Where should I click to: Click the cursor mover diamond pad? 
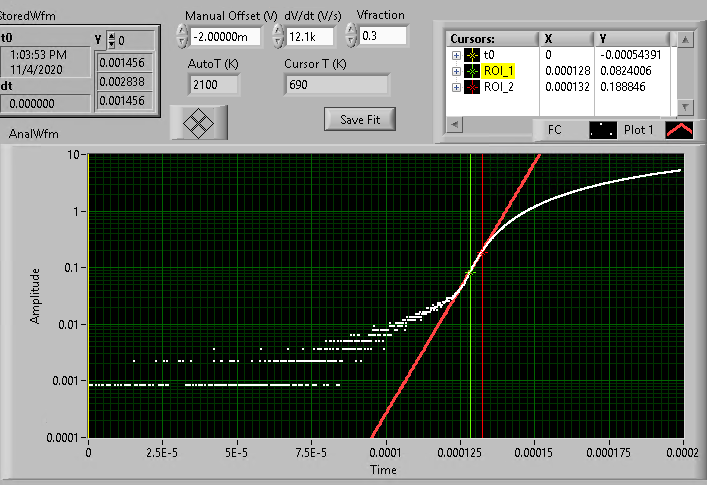(204, 121)
